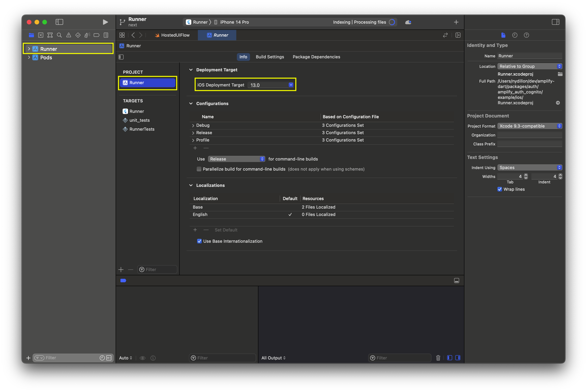Viewport: 587px width, 392px height.
Task: Collapse the Deployment Target section
Action: (x=191, y=70)
